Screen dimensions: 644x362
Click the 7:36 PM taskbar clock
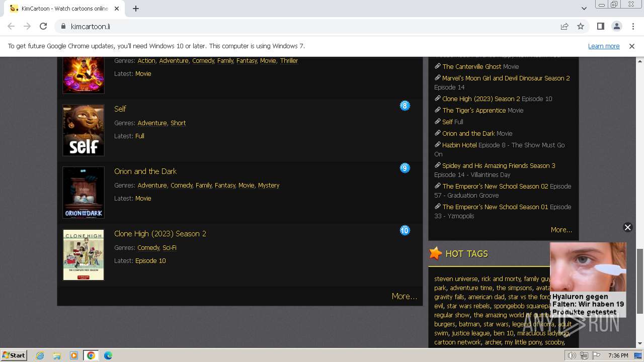click(x=618, y=355)
